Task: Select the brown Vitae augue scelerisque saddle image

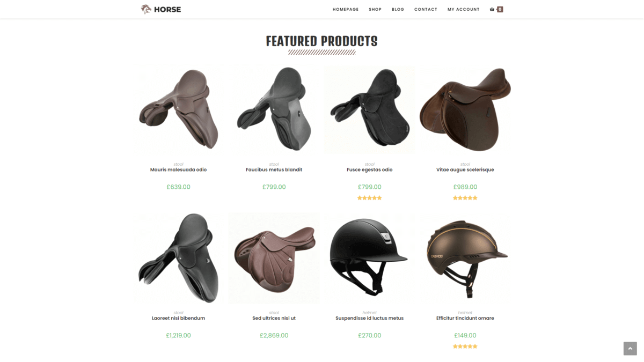Action: point(465,110)
